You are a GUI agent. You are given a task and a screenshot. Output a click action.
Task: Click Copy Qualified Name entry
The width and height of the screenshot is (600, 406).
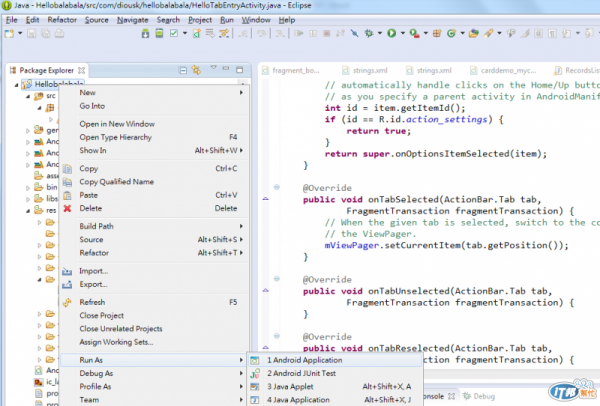[155, 182]
